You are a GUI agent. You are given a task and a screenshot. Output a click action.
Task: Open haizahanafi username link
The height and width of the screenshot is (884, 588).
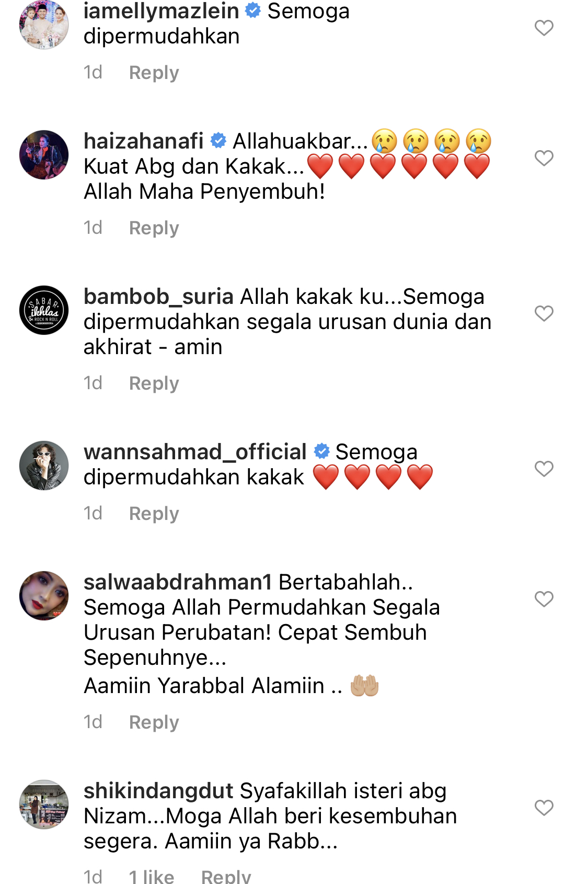[x=144, y=141]
